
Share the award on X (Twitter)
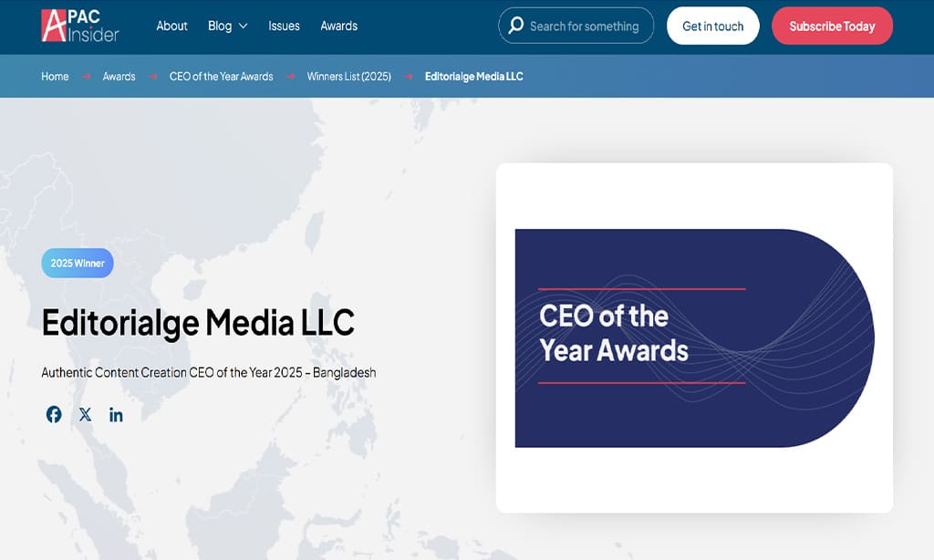tap(85, 414)
